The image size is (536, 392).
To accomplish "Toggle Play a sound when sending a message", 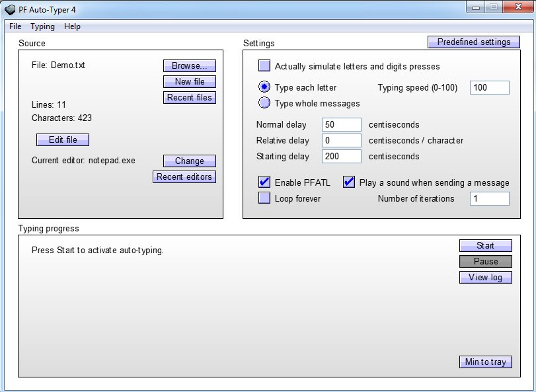I will pos(349,182).
